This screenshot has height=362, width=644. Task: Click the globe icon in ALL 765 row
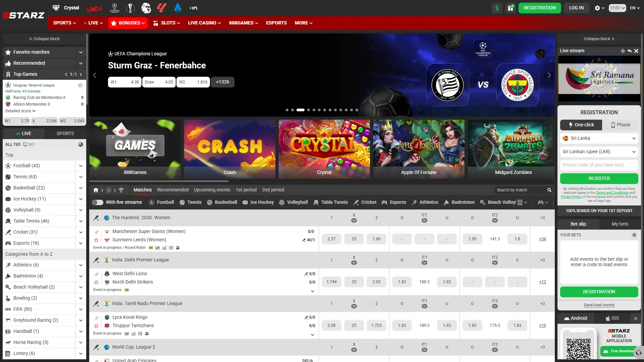(x=81, y=144)
